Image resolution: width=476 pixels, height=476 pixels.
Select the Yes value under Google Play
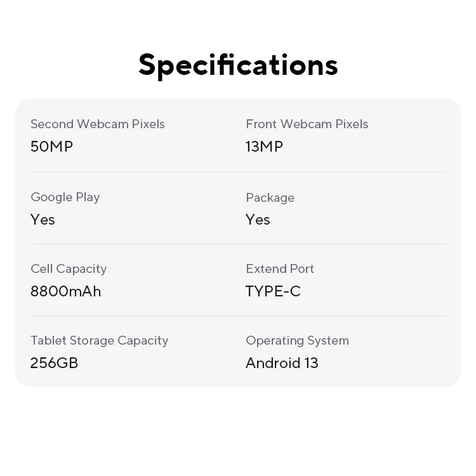pos(43,220)
